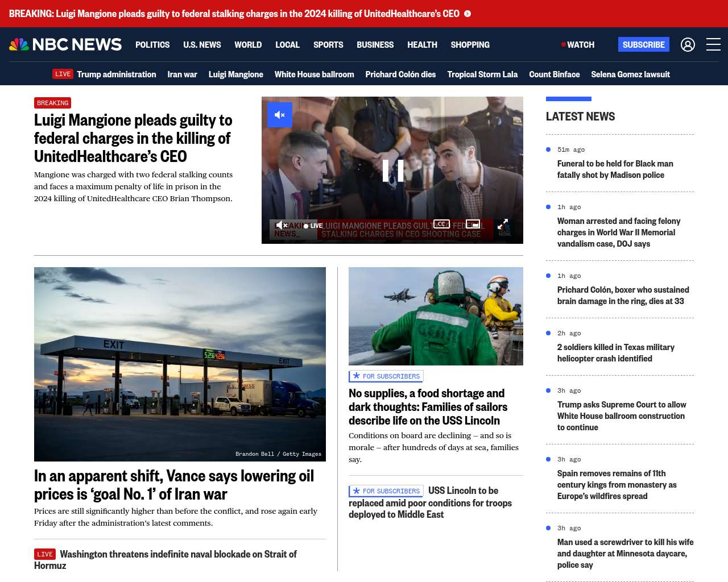The height and width of the screenshot is (582, 728).
Task: Open the Minnesota daycare screwdriver killing story
Action: point(626,554)
